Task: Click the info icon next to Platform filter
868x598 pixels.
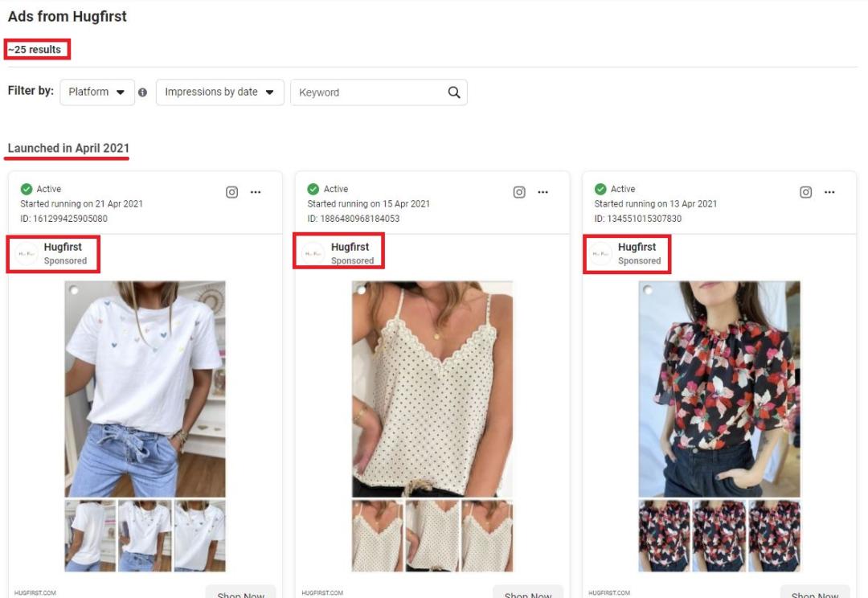Action: (143, 92)
